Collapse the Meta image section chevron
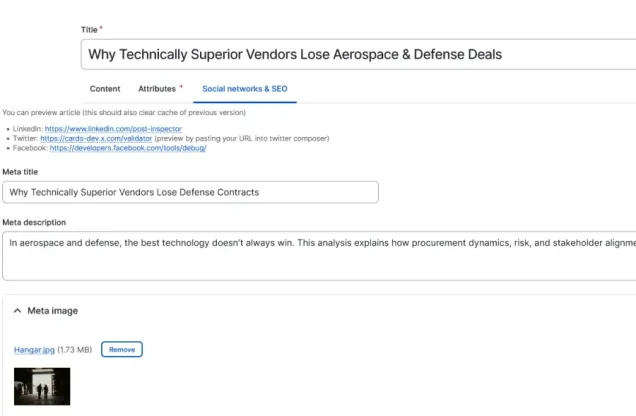Viewport: 636px width, 416px height. tap(17, 311)
